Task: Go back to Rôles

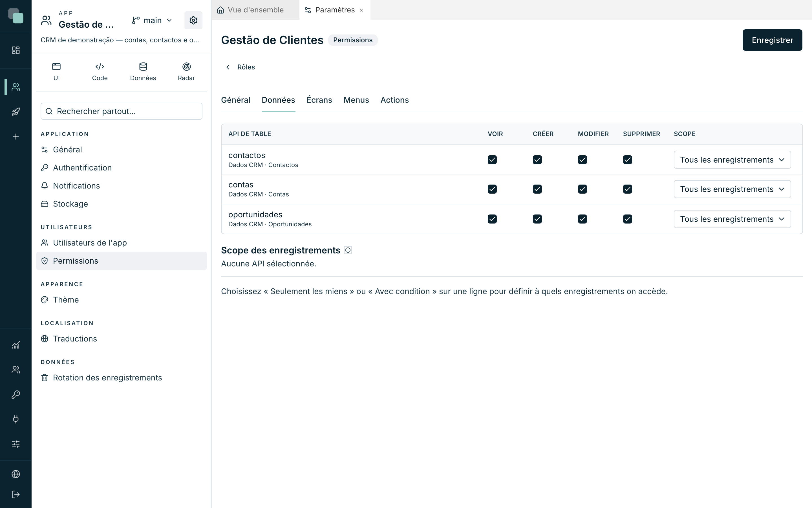Action: click(x=240, y=67)
